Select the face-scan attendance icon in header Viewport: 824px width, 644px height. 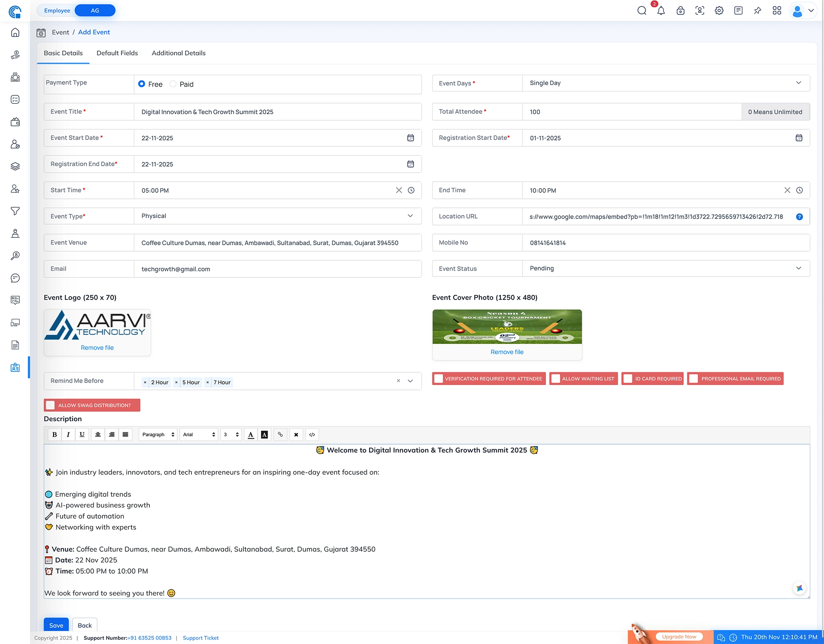pos(700,10)
